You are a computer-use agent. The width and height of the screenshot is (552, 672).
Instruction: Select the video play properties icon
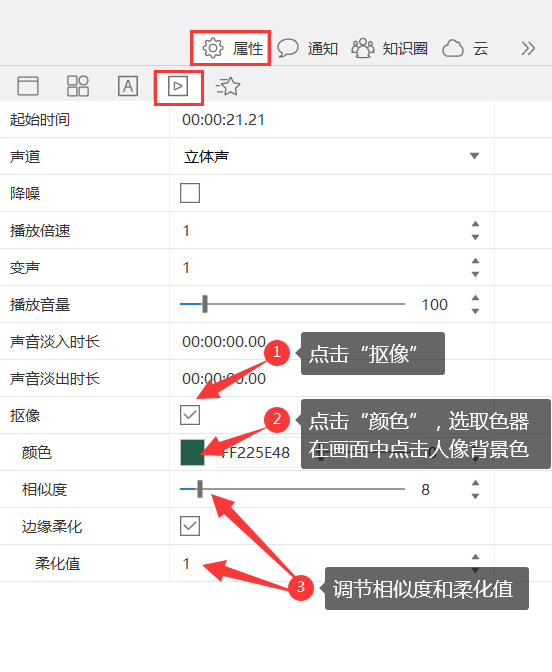(x=178, y=86)
